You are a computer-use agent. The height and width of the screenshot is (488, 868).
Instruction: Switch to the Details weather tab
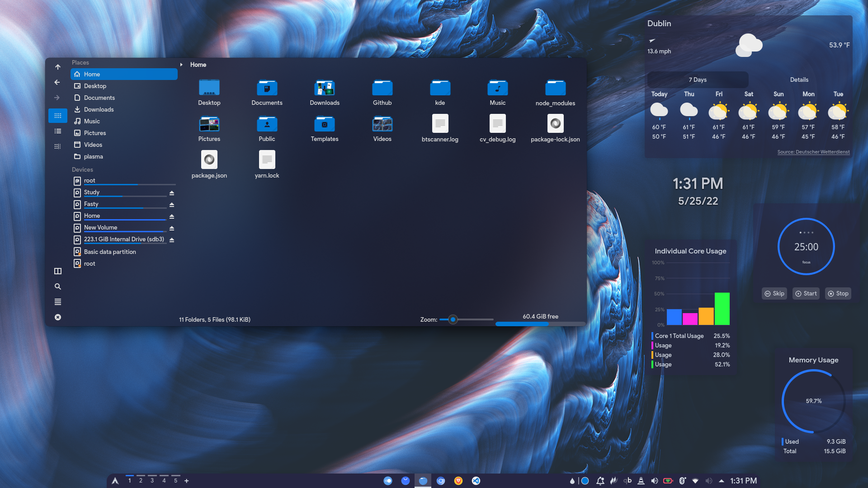point(799,80)
